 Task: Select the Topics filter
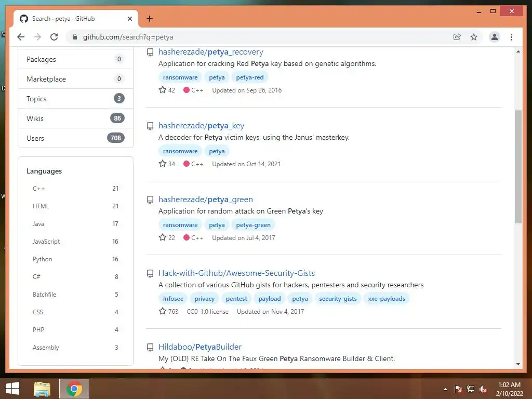(x=75, y=99)
